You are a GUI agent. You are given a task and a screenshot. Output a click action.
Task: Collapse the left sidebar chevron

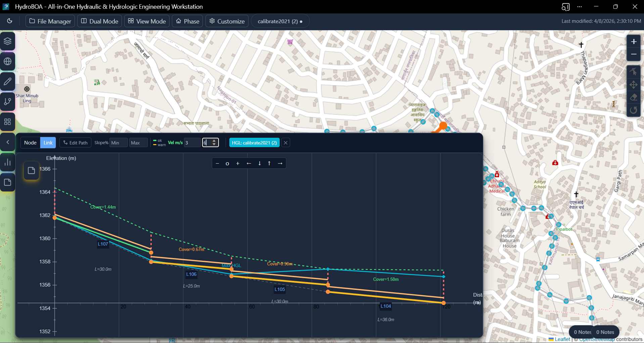click(7, 142)
